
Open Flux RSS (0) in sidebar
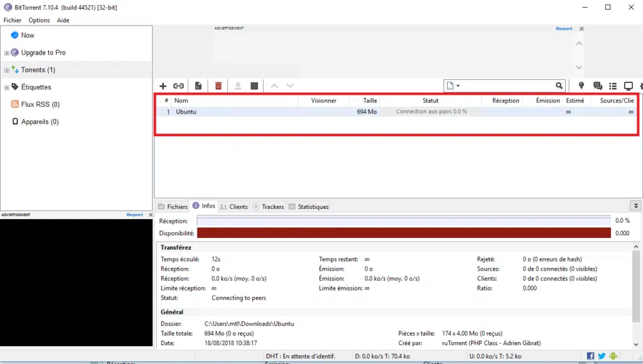click(x=40, y=104)
